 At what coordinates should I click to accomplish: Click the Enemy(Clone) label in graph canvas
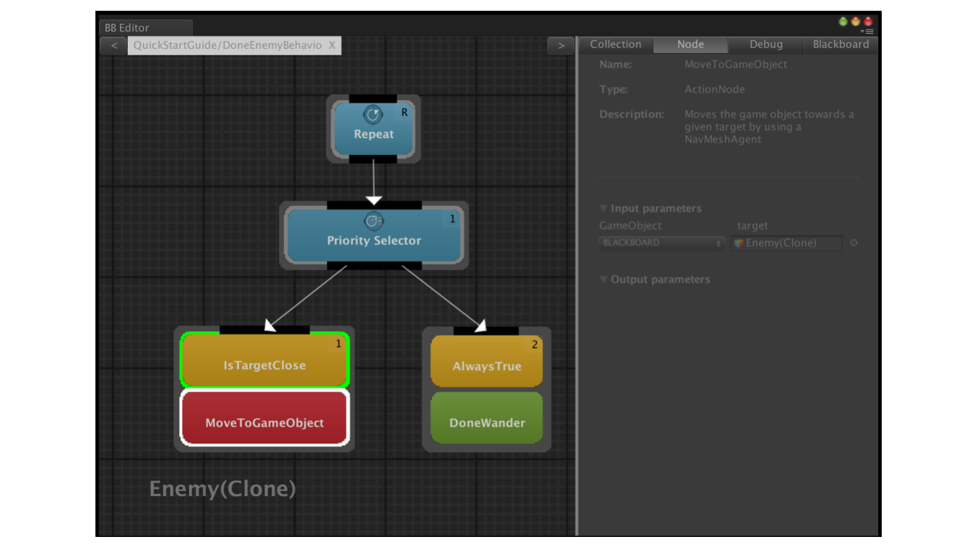[222, 489]
